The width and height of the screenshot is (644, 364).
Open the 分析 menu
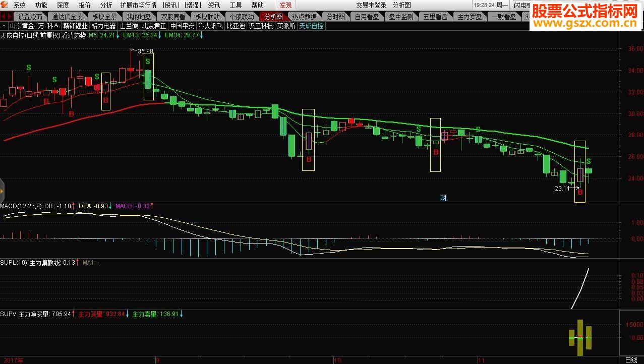[106, 5]
